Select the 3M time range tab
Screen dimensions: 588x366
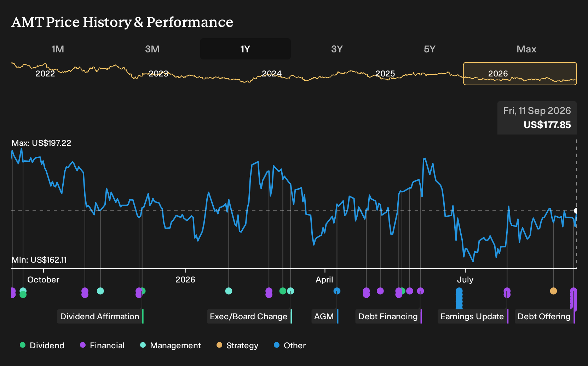point(152,49)
